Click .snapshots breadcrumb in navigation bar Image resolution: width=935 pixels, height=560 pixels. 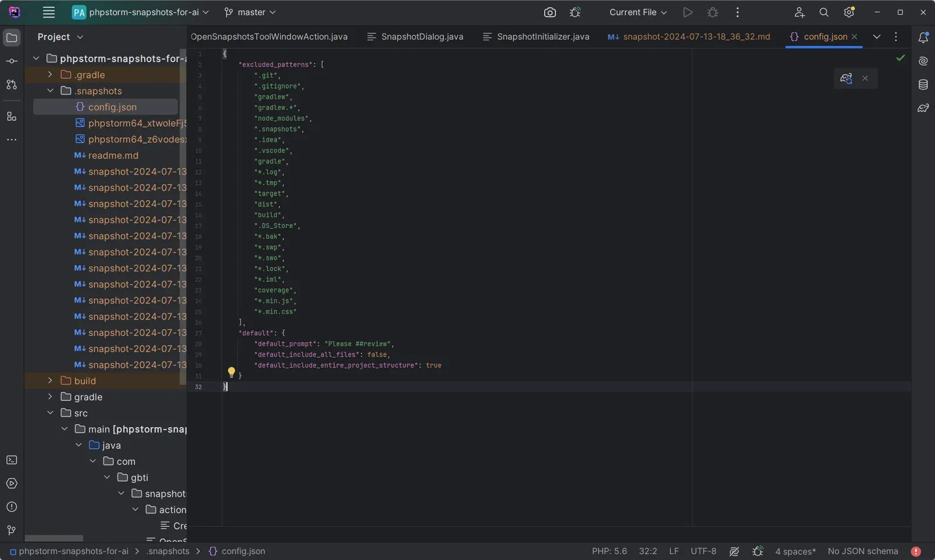[168, 551]
